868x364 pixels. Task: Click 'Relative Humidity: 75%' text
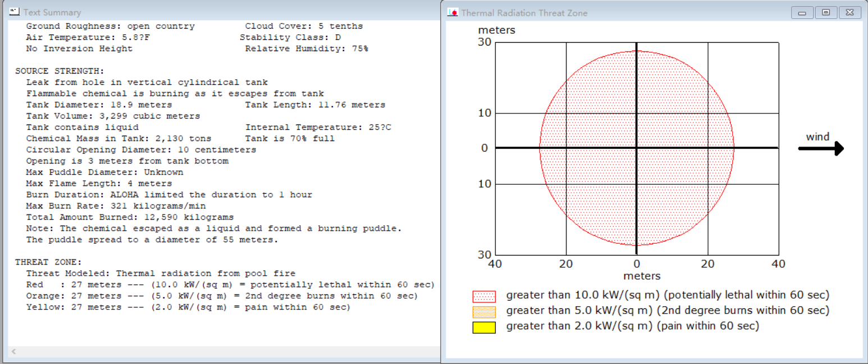307,49
